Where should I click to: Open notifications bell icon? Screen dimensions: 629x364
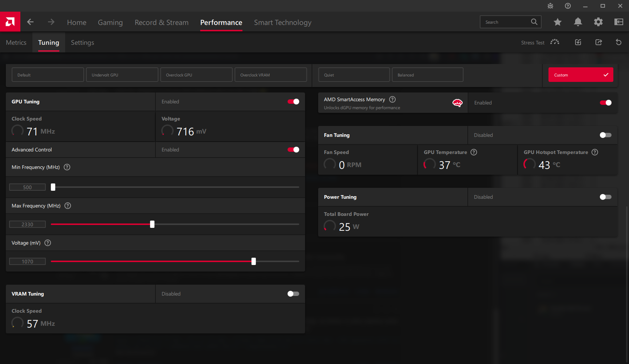pyautogui.click(x=578, y=22)
